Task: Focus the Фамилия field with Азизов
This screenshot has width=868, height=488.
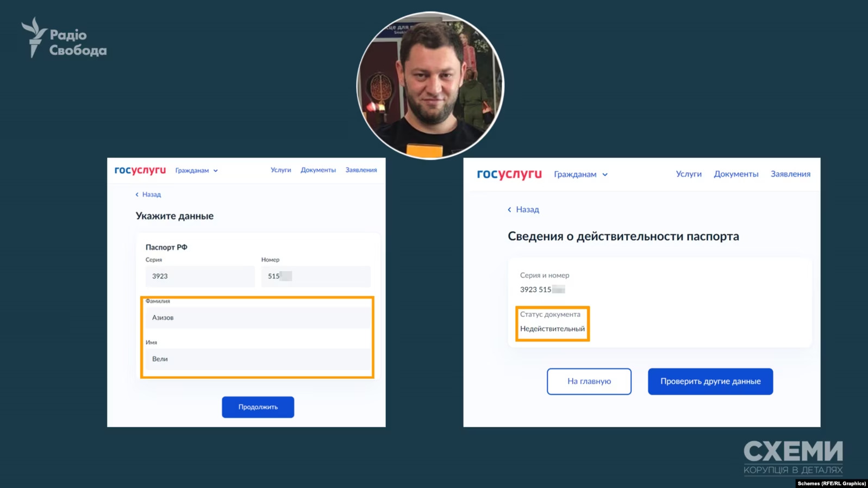Action: 258,317
